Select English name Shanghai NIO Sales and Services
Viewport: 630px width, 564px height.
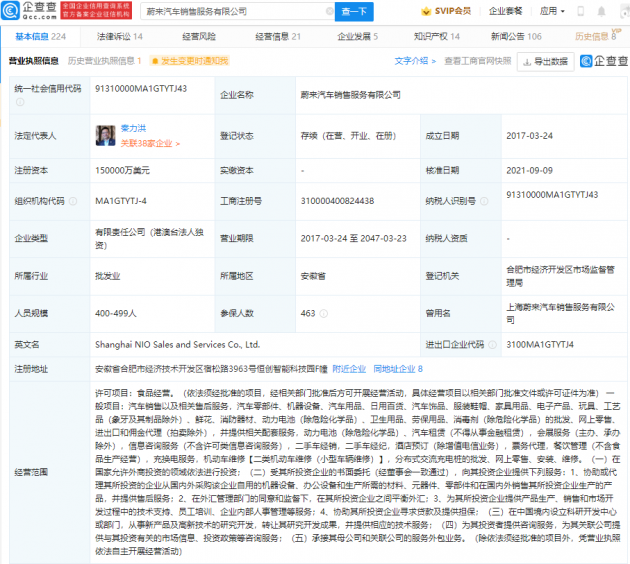click(x=178, y=345)
